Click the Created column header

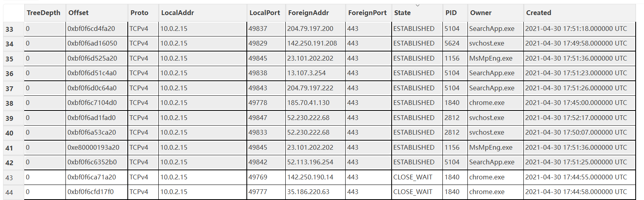(x=538, y=13)
